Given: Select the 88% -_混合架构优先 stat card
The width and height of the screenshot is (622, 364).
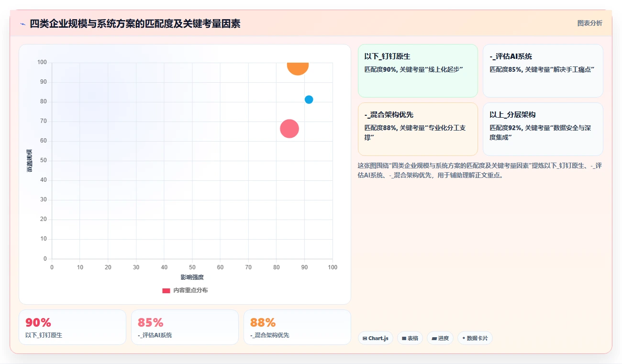Looking at the screenshot, I should coord(297,327).
